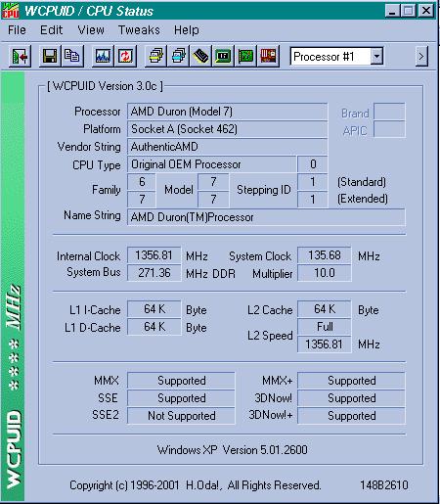This screenshot has height=504, width=440.
Task: Open the Edit menu
Action: [x=51, y=30]
